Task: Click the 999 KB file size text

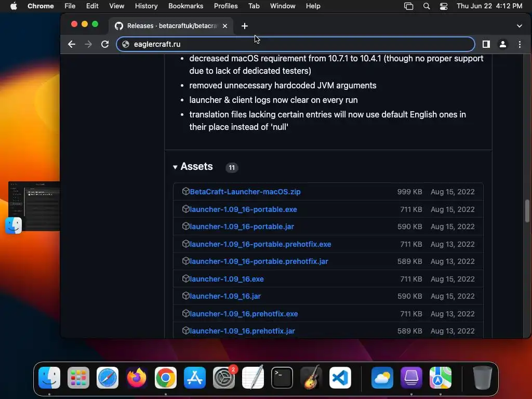Action: [x=409, y=192]
